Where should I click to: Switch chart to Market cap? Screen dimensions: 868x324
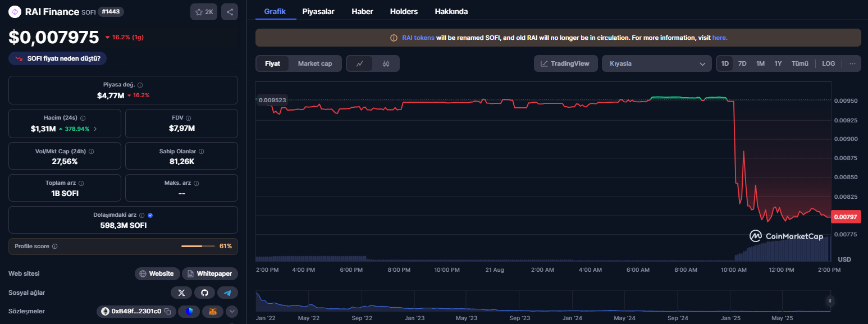tap(315, 63)
